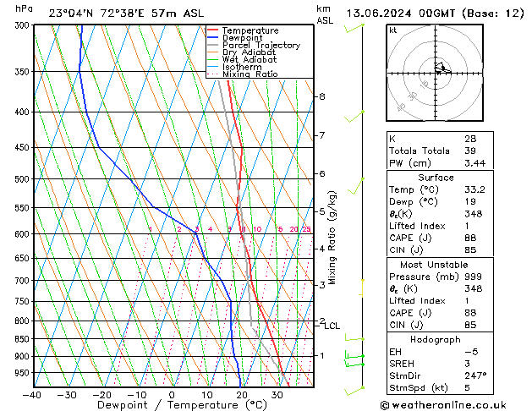Click the StmSpd (kt) value 5
The height and width of the screenshot is (411, 532).
click(x=467, y=388)
